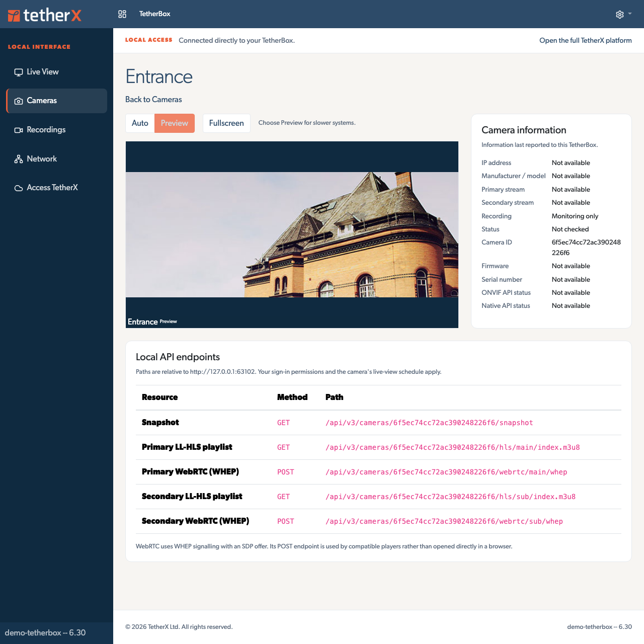Click the Secondary LL-HLS playlist path
The height and width of the screenshot is (644, 644).
click(x=451, y=497)
